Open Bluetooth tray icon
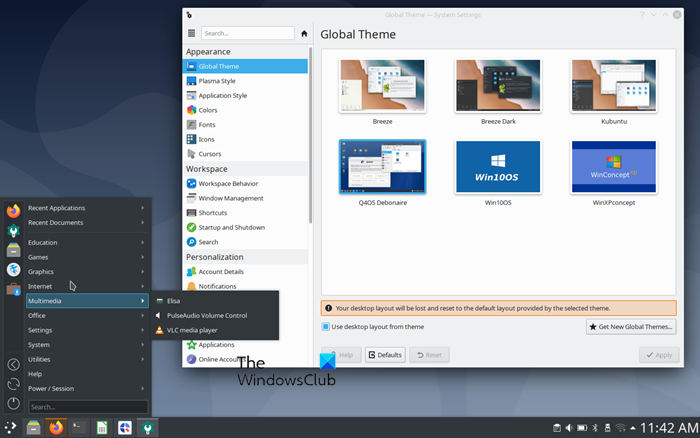Screen dimensions: 700x438 pyautogui.click(x=595, y=428)
